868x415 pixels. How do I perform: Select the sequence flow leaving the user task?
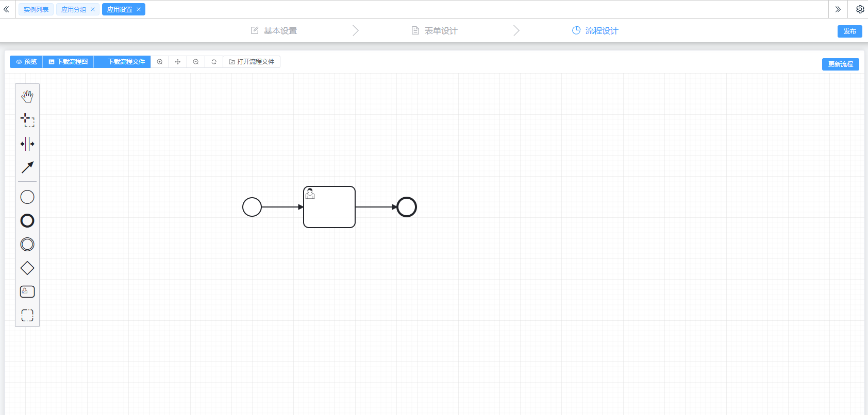[x=376, y=207]
